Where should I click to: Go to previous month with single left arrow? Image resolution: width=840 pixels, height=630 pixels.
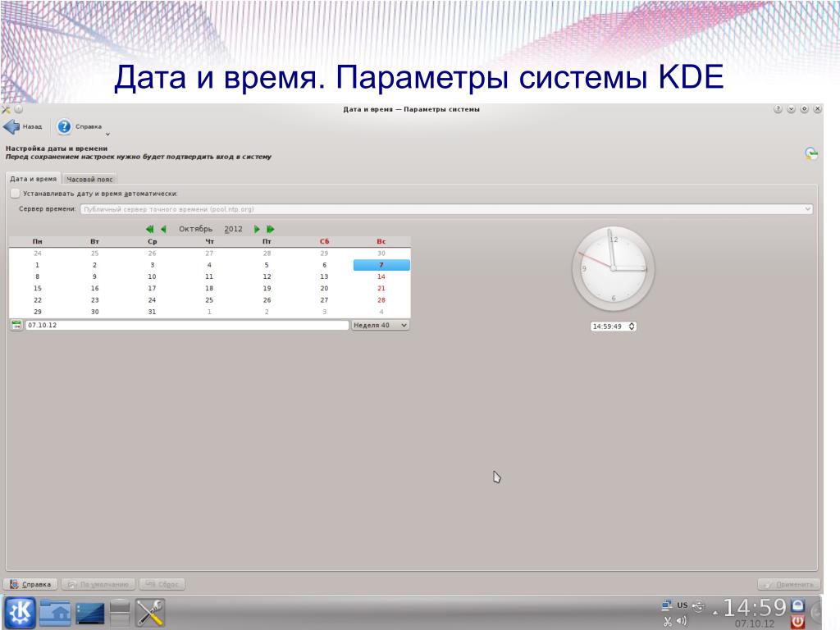tap(164, 230)
